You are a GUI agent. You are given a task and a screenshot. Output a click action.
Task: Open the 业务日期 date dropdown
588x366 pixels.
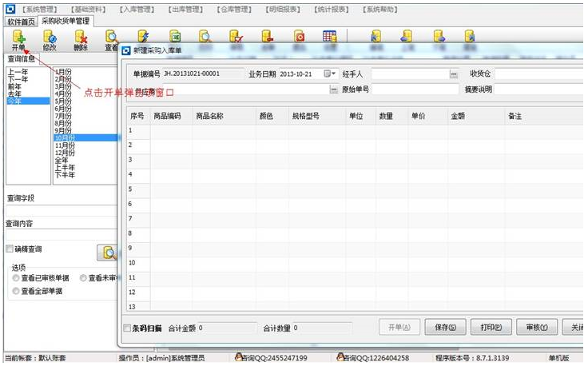pyautogui.click(x=329, y=74)
